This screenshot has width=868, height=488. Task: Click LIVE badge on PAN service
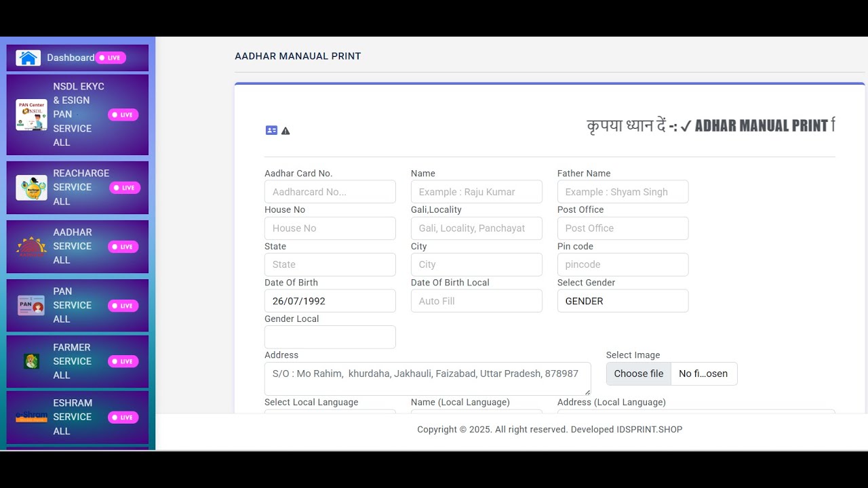pyautogui.click(x=123, y=306)
